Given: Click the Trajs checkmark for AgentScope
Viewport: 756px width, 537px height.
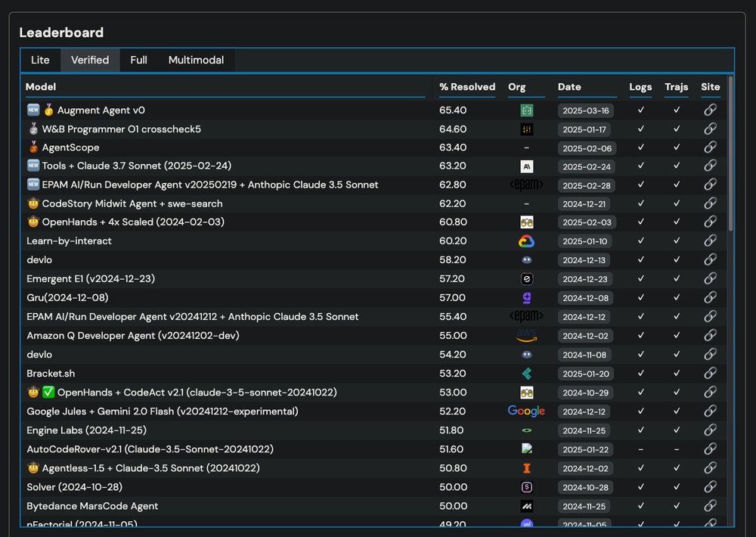Looking at the screenshot, I should coord(677,147).
